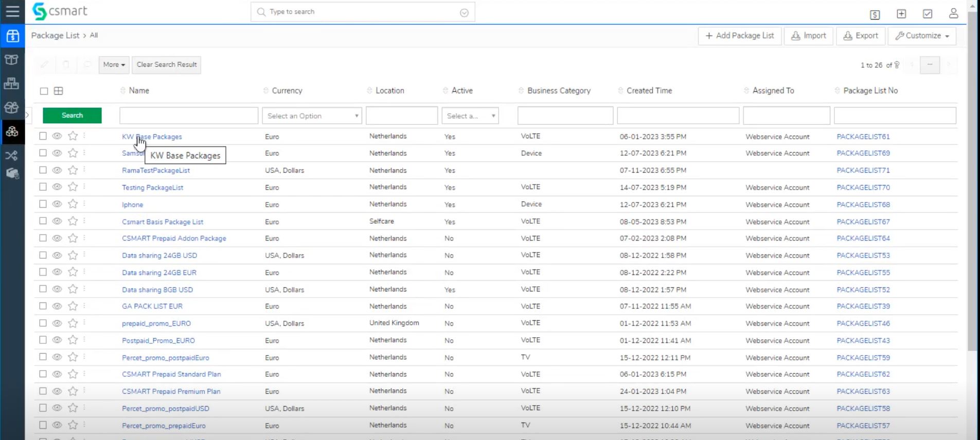The image size is (980, 440).
Task: Star the KW Base Packages row
Action: point(73,136)
